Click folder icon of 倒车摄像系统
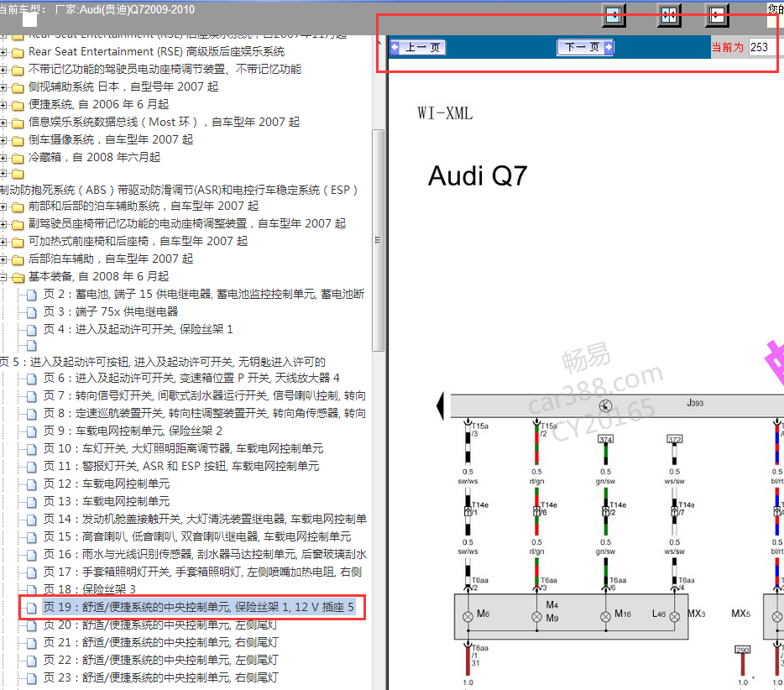Screen dimensions: 784x690 18,140
